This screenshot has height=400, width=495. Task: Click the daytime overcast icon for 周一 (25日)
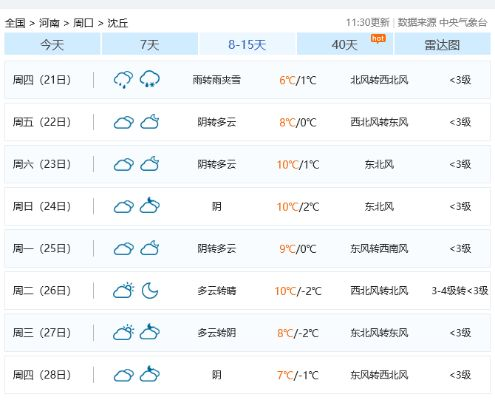[124, 249]
